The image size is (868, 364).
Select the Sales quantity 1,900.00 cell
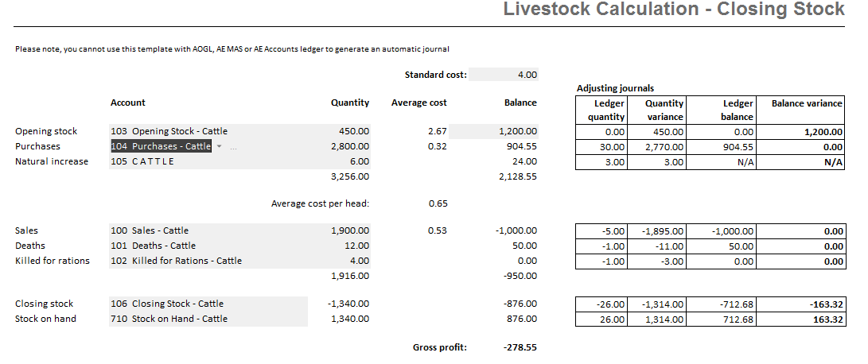tap(350, 230)
